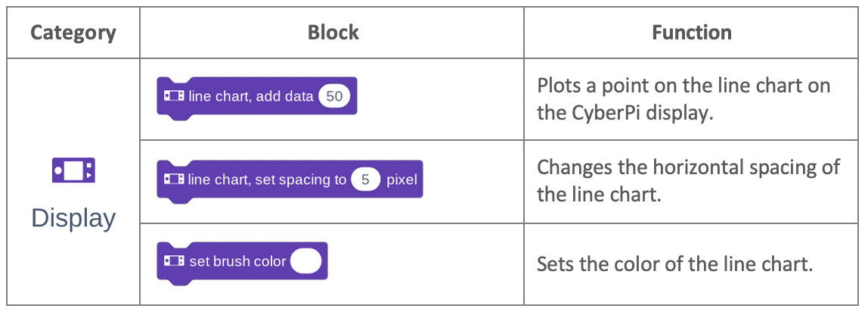This screenshot has height=315, width=868.
Task: Click the CyberPi icon on 'add data' block
Action: (x=174, y=96)
